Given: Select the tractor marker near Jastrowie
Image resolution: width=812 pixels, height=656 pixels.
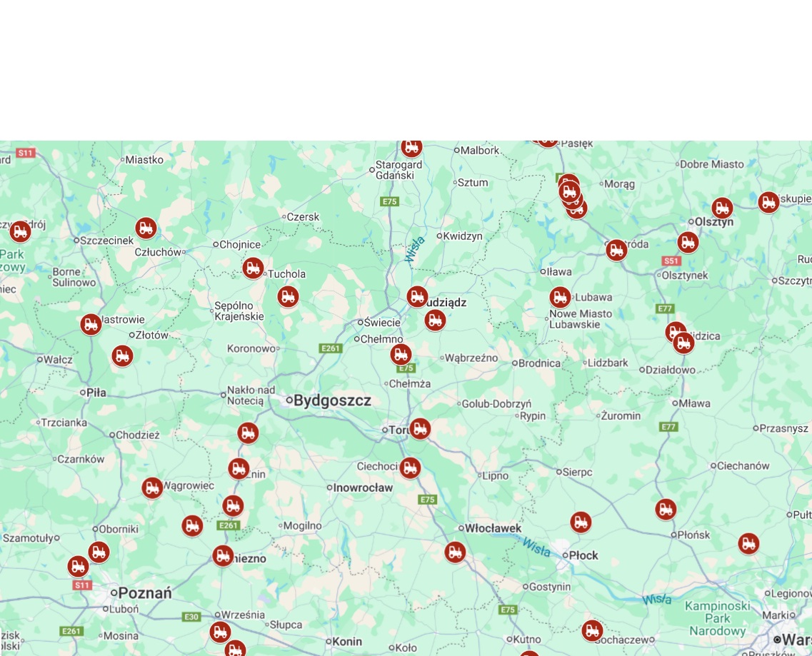Looking at the screenshot, I should (x=91, y=325).
